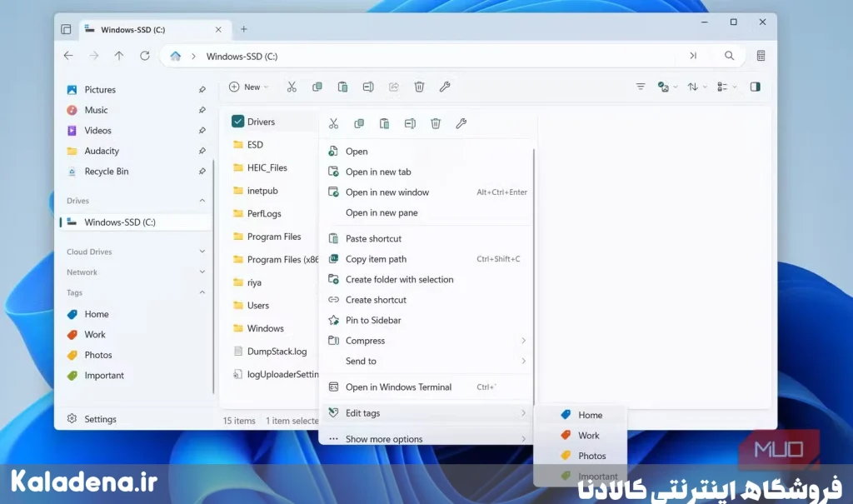Viewport: 853px width, 504px height.
Task: Close the Windows-SSD (C:) tab
Action: (x=218, y=29)
